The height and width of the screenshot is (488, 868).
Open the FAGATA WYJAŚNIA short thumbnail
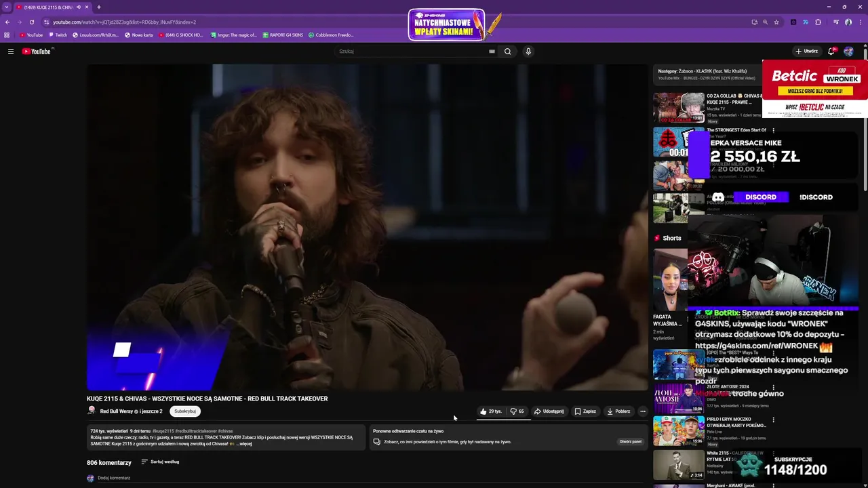pyautogui.click(x=671, y=280)
